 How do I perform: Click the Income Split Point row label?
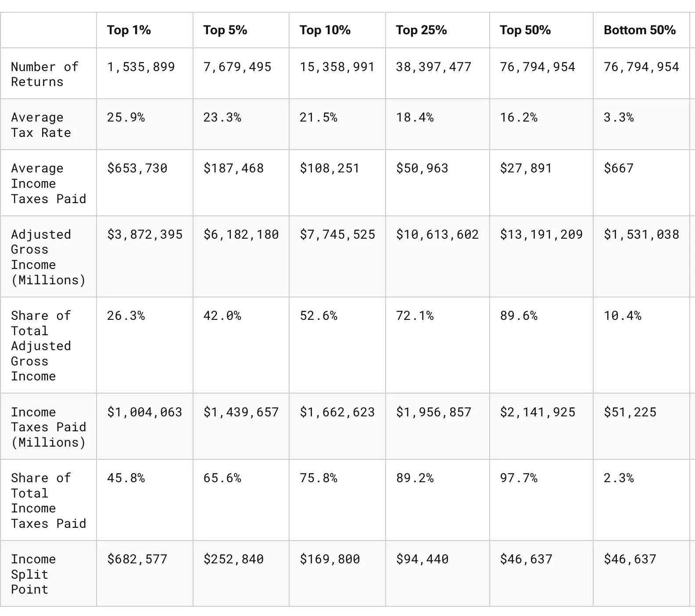(x=33, y=574)
